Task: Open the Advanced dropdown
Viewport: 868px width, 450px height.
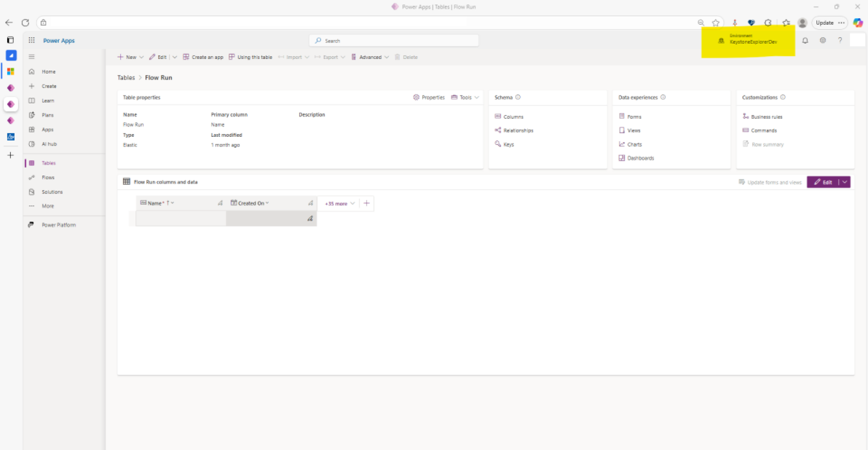Action: point(370,57)
